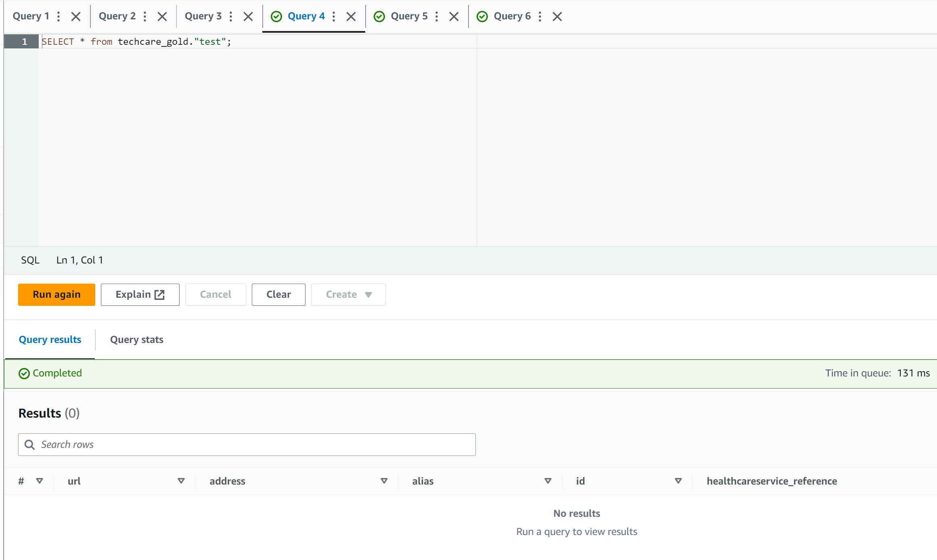Viewport: 937px width, 560px height.
Task: Open the filter dropdown on url column
Action: pyautogui.click(x=181, y=481)
